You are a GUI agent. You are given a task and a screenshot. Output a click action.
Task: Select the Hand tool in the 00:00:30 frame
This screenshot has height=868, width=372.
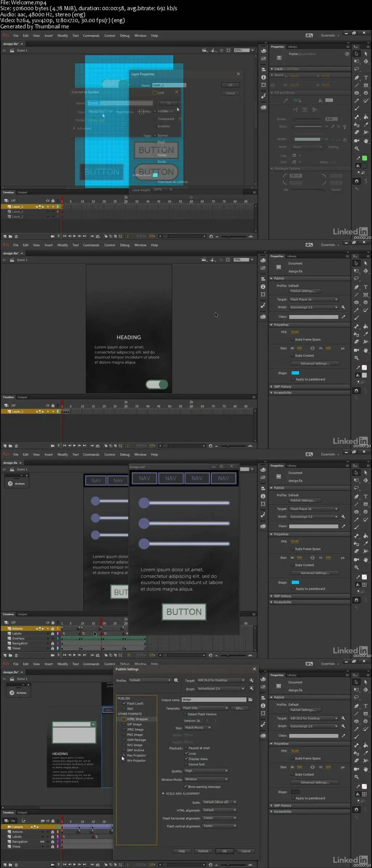click(365, 350)
